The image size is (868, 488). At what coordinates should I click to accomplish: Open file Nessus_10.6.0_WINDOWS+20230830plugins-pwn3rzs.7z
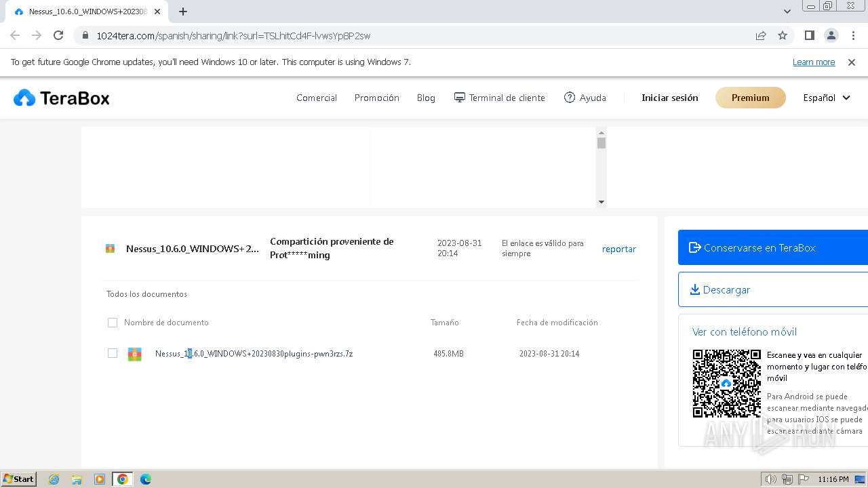pos(254,354)
